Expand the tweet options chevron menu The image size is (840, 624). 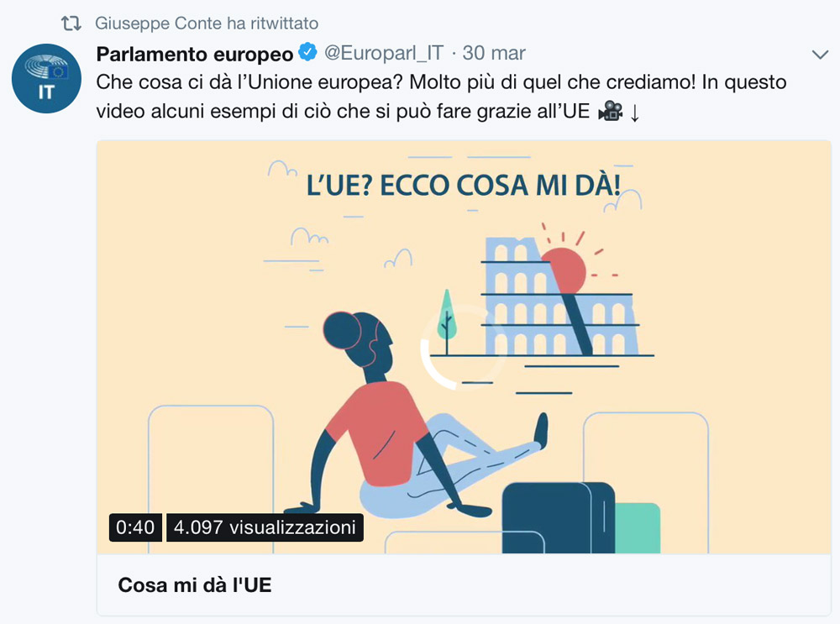[820, 55]
